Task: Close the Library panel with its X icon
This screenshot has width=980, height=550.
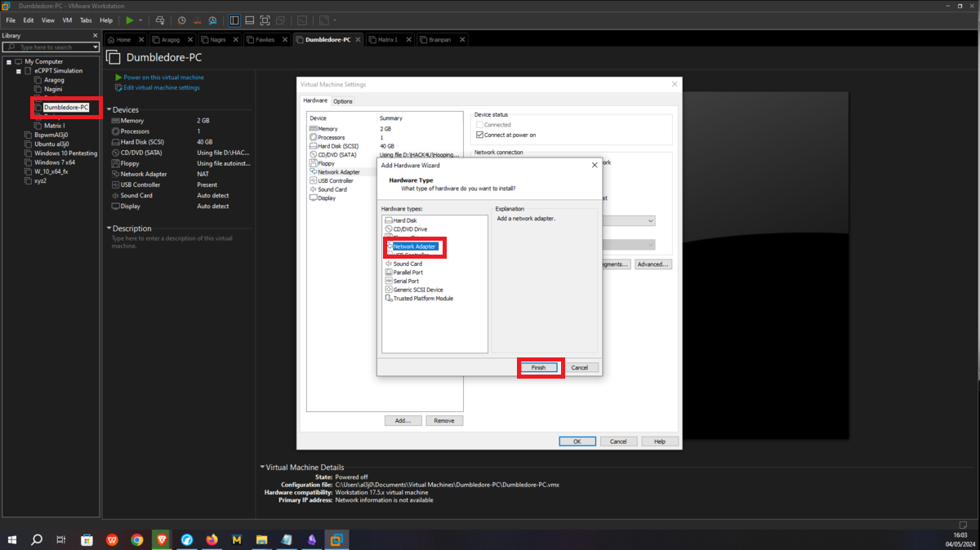Action: (x=96, y=36)
